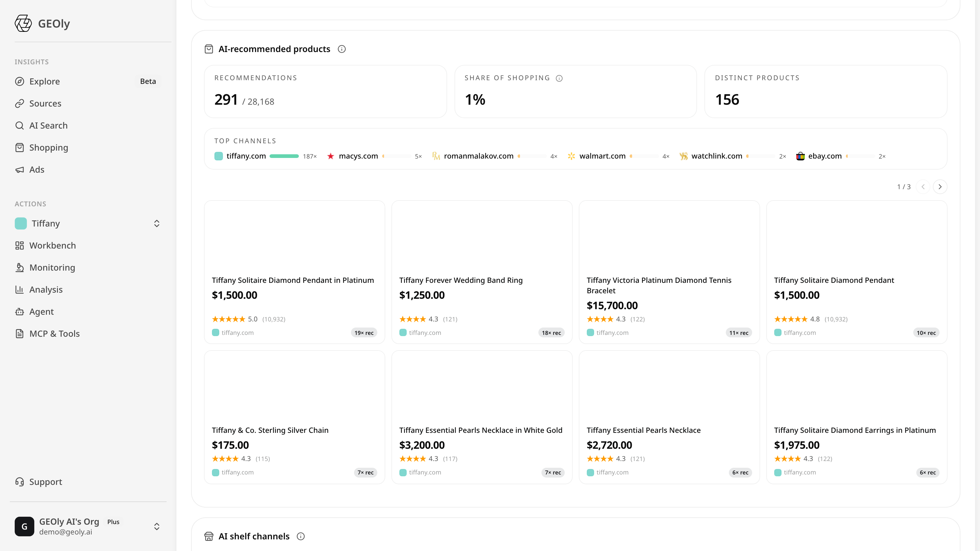Viewport: 980px width, 551px height.
Task: Select the AI Search menu item
Action: tap(88, 126)
